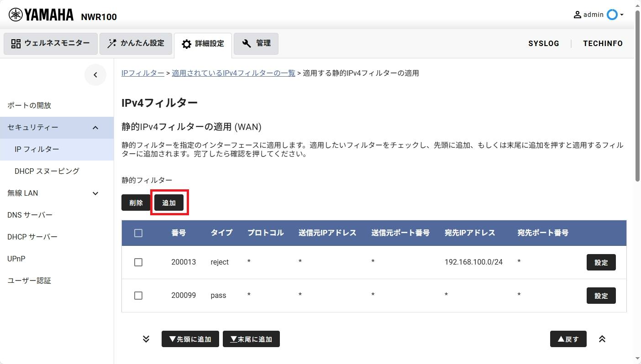Check the filter 200099 row checkbox
The height and width of the screenshot is (364, 641).
pyautogui.click(x=138, y=296)
